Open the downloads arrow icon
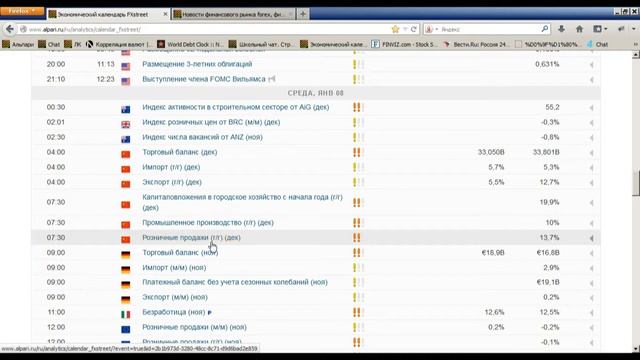640x360 pixels. (562, 29)
